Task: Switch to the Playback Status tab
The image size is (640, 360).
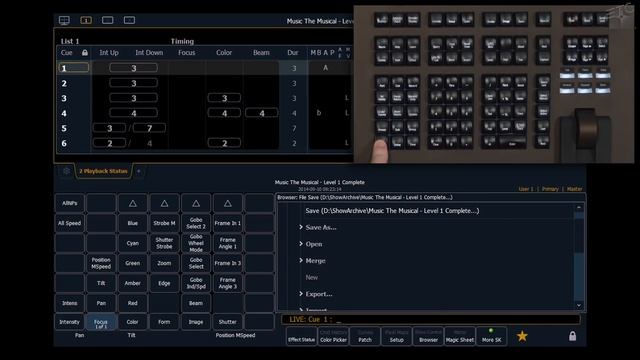Action: [103, 171]
